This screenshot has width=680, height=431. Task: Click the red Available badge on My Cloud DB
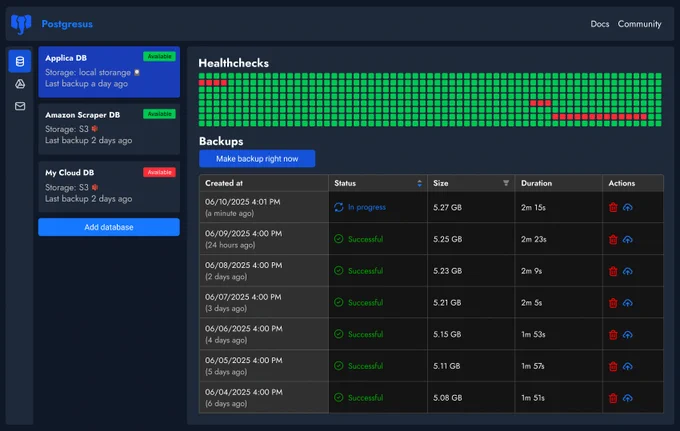tap(159, 172)
